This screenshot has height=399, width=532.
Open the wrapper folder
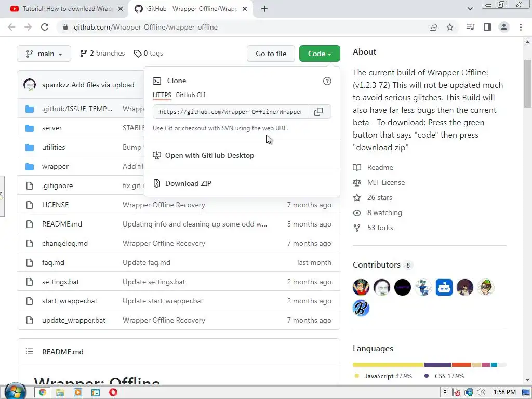coord(55,167)
